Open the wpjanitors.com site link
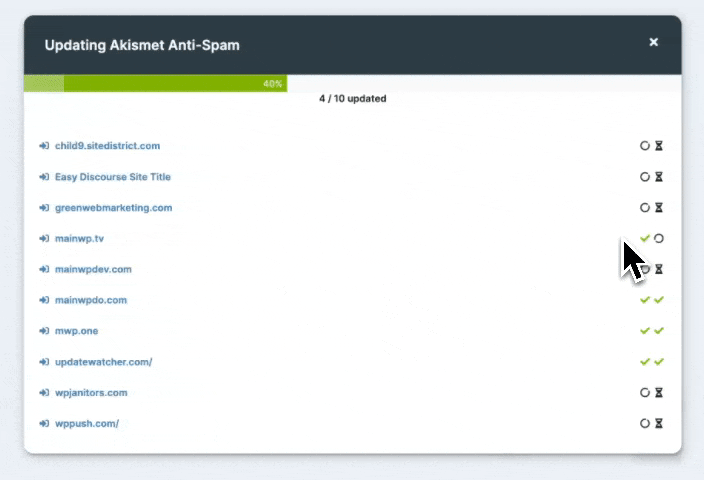The width and height of the screenshot is (704, 480). point(91,392)
